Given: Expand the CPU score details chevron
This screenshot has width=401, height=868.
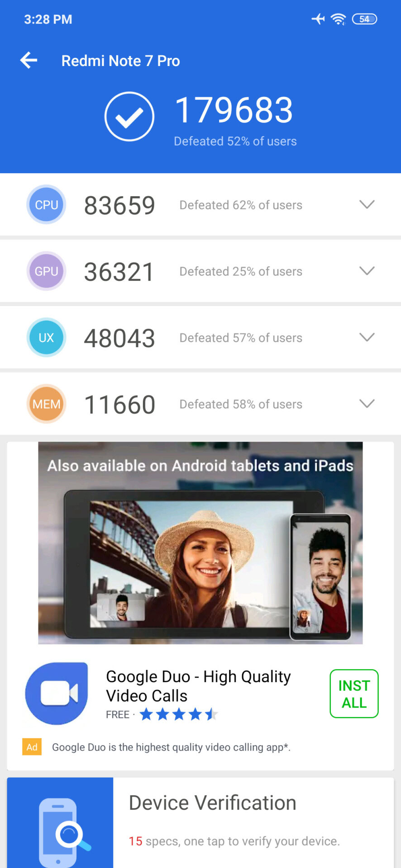Looking at the screenshot, I should pyautogui.click(x=367, y=204).
